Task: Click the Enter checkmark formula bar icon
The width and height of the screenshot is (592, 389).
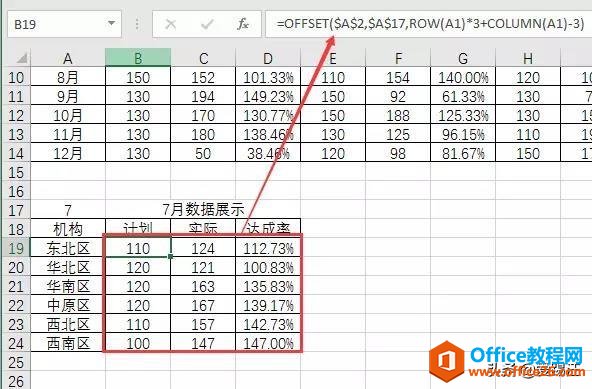Action: [x=207, y=25]
